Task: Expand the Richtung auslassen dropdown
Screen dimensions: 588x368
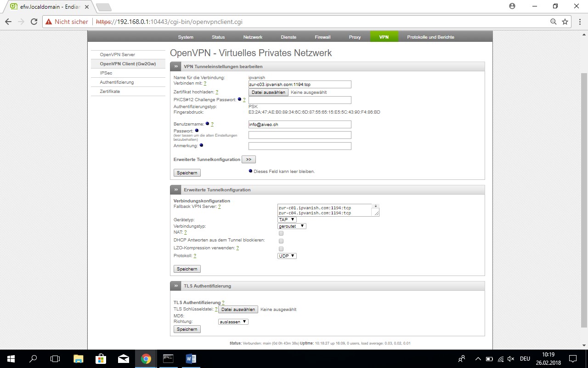Action: click(x=233, y=322)
